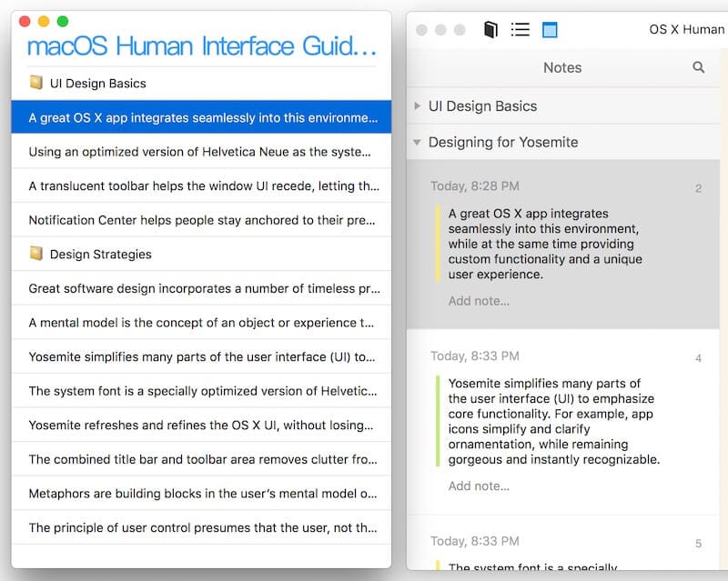Screen dimensions: 728x581
Task: Open highlighted passage 'Yosemite simplifies many parts' in Notes
Action: (x=554, y=421)
